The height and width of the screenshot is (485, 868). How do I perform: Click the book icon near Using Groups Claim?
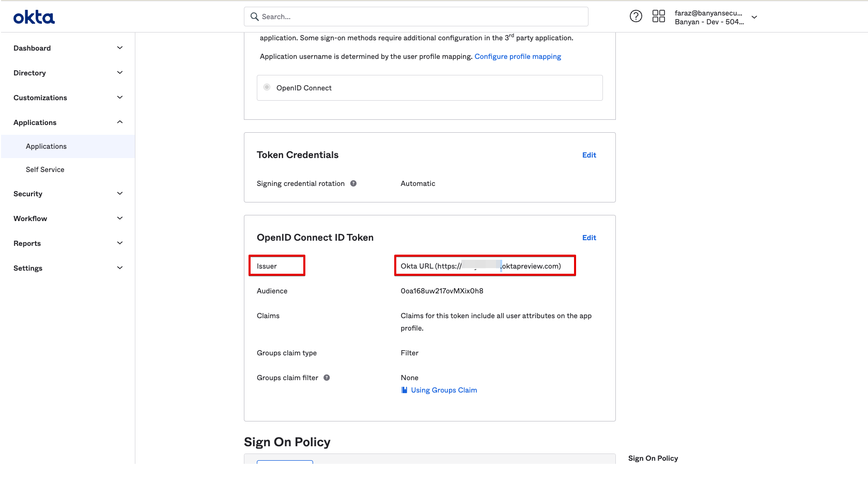click(x=405, y=390)
